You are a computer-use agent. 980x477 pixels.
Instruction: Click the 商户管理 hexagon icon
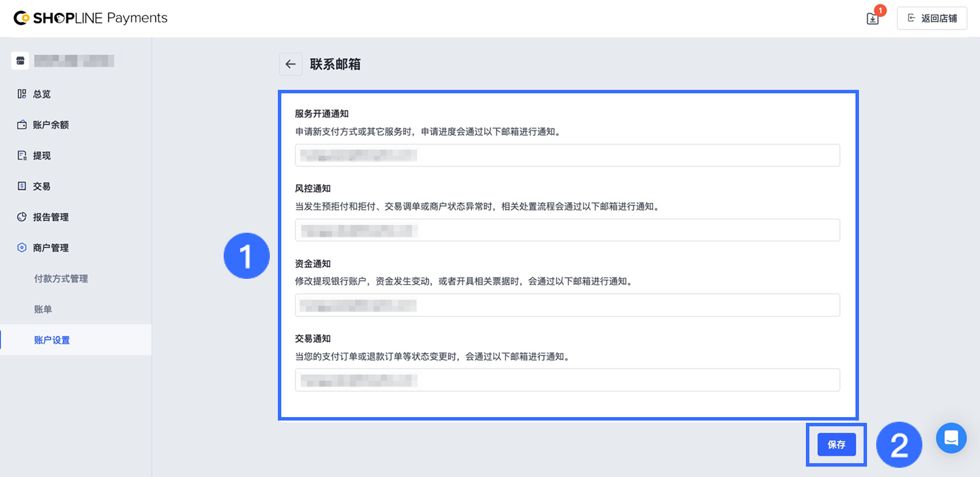(22, 248)
